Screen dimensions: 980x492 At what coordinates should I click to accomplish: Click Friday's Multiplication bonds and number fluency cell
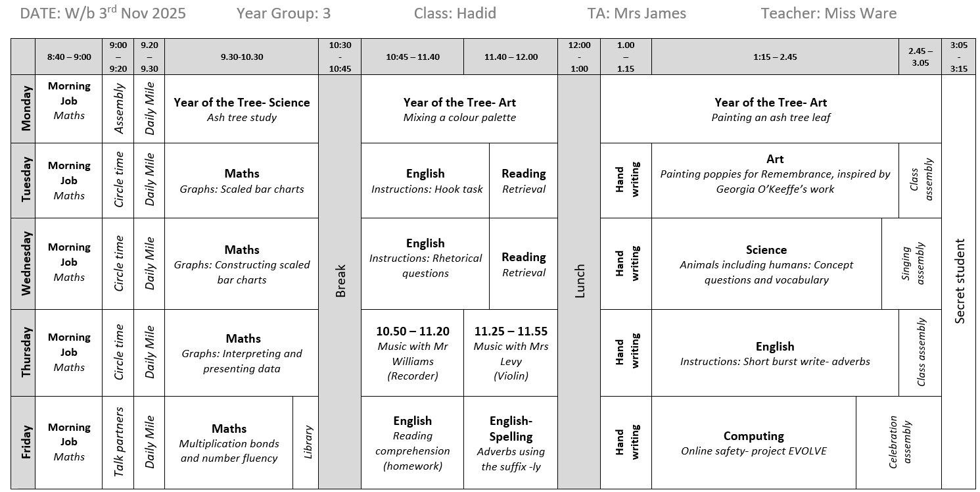tap(229, 443)
